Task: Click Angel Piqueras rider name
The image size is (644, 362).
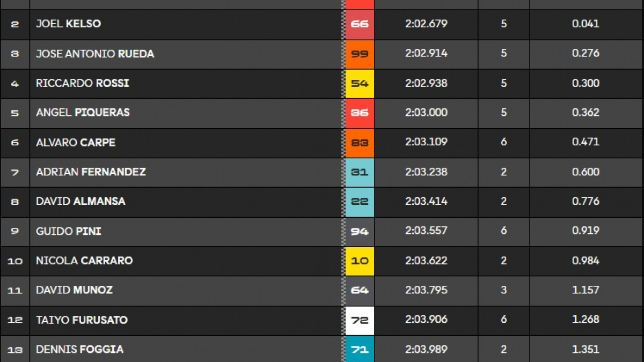Action: (x=83, y=113)
